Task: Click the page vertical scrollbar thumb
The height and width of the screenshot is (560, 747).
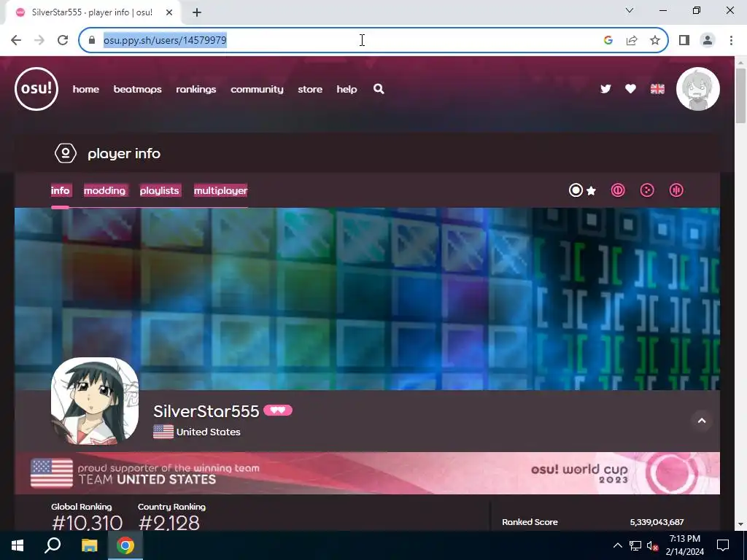Action: (x=741, y=96)
